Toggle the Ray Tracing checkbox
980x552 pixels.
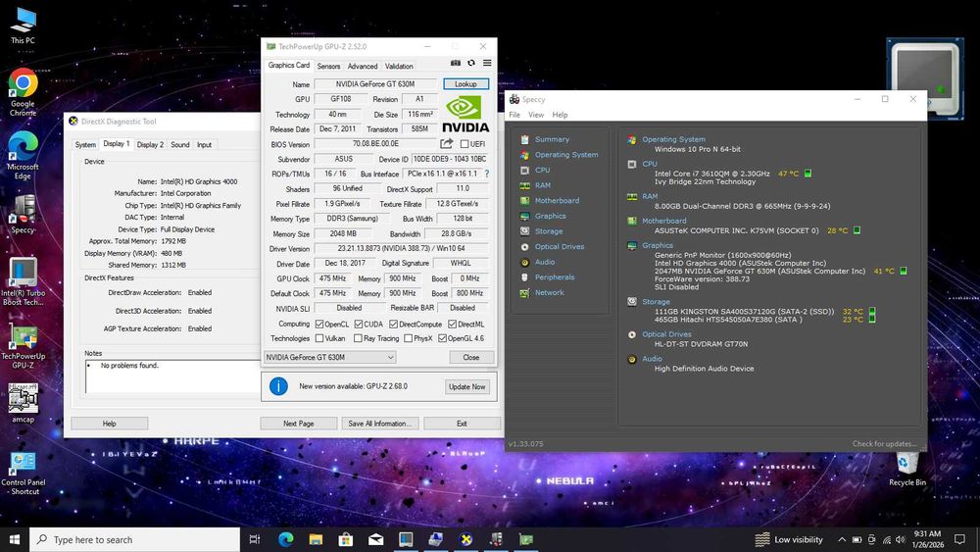[358, 338]
